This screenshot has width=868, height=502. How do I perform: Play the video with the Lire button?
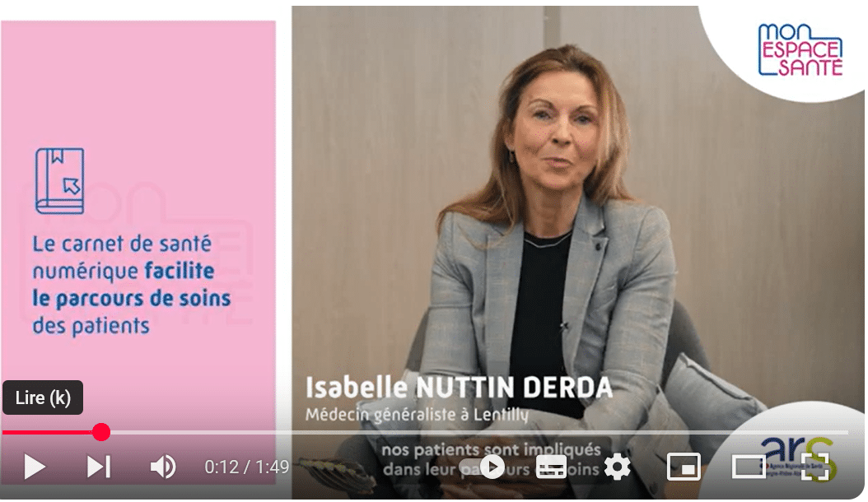tap(35, 467)
